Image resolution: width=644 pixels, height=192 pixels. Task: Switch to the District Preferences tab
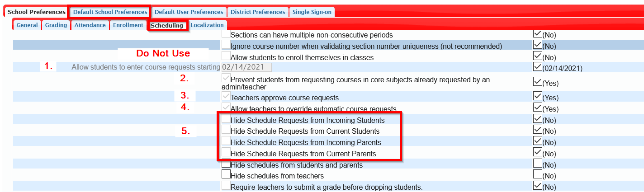click(258, 12)
